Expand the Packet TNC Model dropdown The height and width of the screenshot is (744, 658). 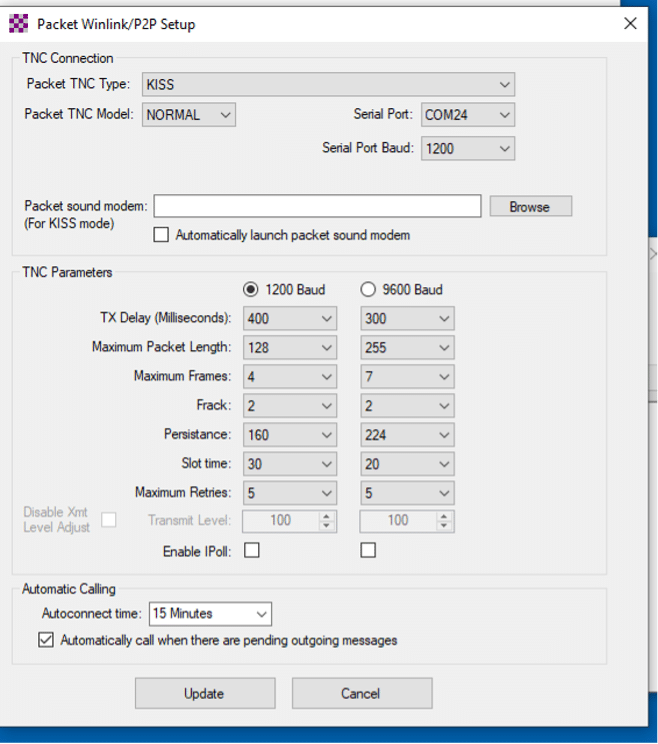click(x=188, y=115)
